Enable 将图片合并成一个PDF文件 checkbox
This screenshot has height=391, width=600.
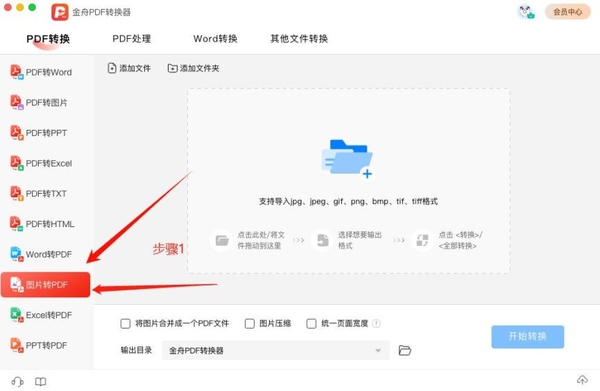(126, 324)
